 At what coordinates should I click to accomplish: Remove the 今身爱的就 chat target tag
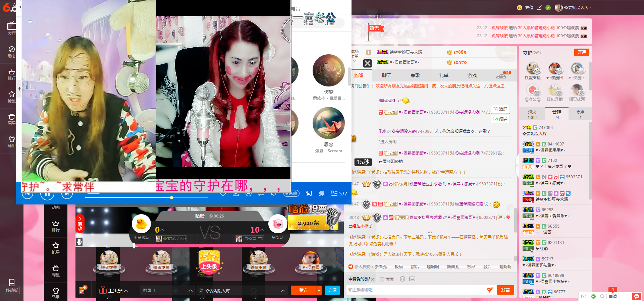373,279
